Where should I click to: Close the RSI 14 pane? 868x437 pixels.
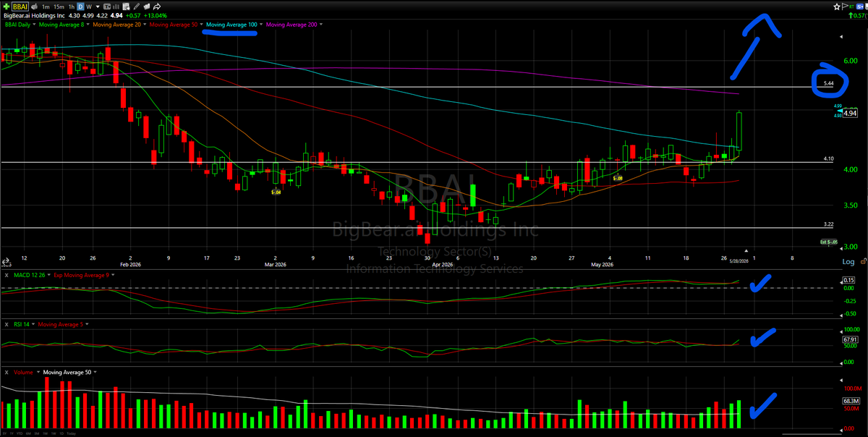[x=7, y=324]
